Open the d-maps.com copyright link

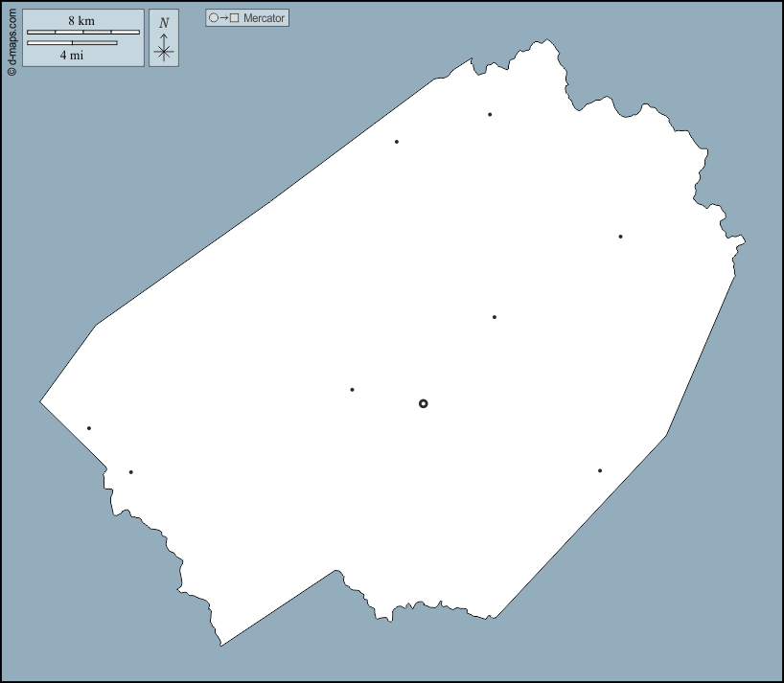(12, 41)
